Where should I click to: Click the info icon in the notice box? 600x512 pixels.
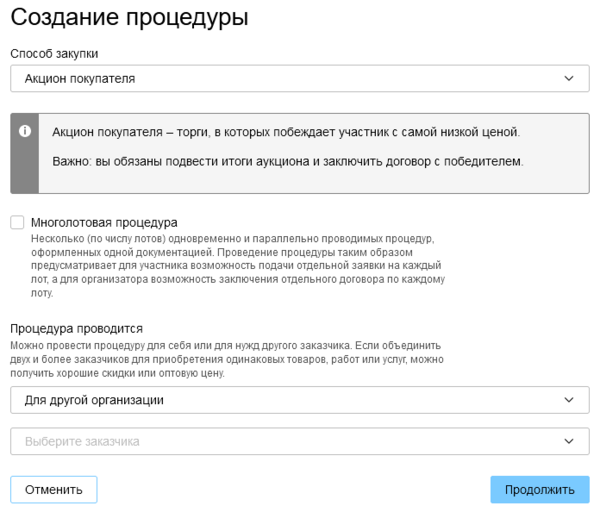[x=25, y=131]
